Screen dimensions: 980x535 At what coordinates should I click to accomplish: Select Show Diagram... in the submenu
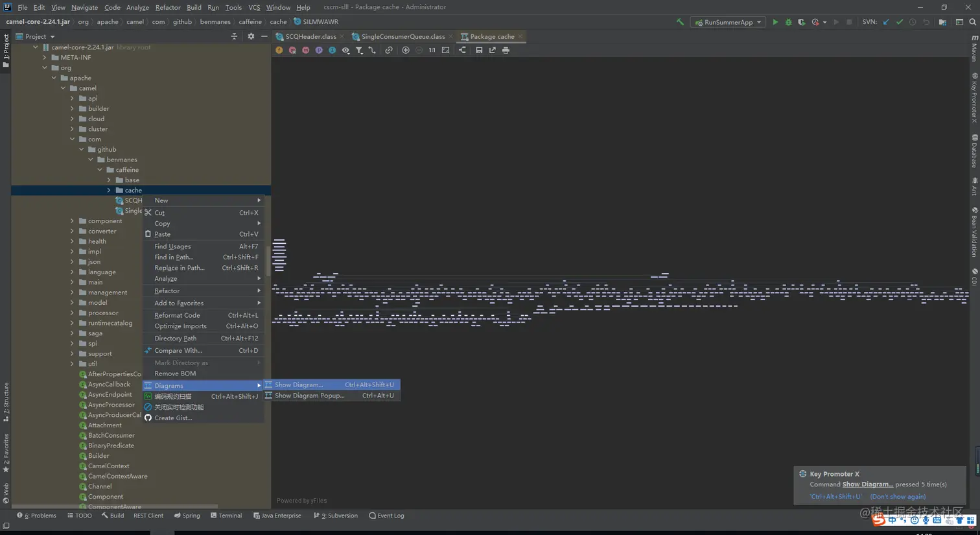click(x=299, y=385)
